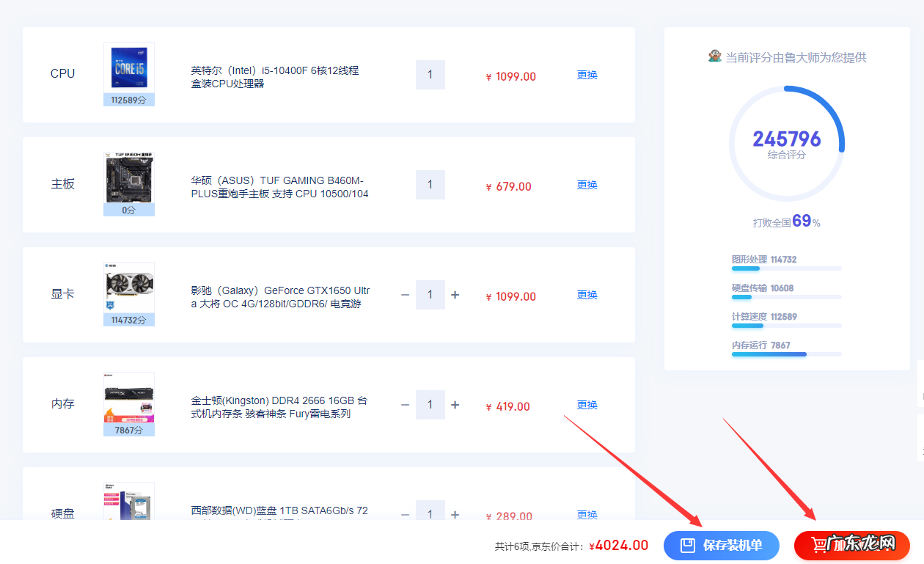Increase the 内存 quantity with the plus stepper
This screenshot has height=564, width=924.
455,404
